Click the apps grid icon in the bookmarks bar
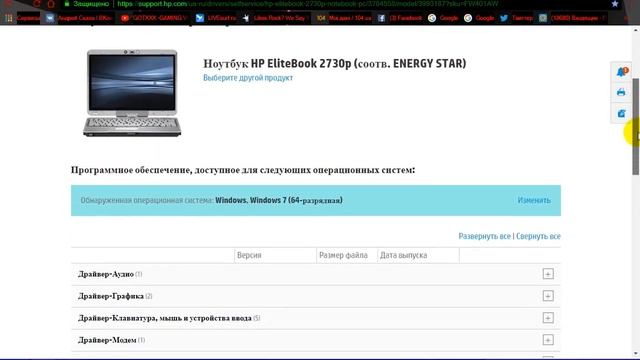640x360 pixels. 9,18
